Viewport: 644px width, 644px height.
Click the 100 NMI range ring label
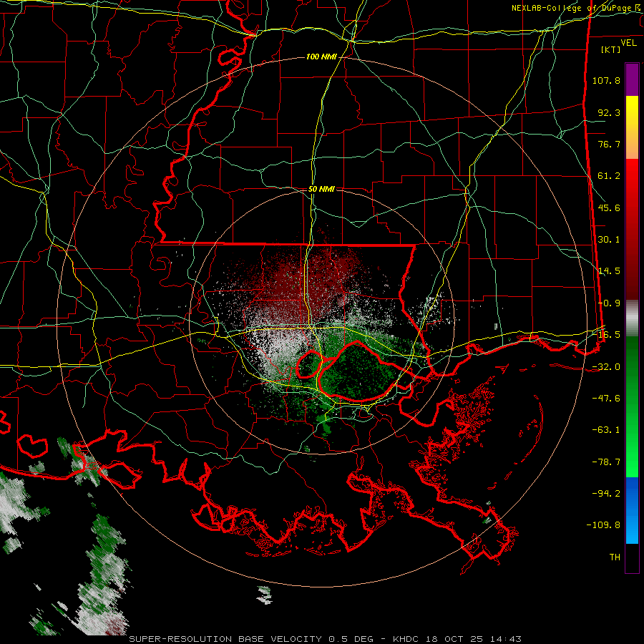[321, 57]
